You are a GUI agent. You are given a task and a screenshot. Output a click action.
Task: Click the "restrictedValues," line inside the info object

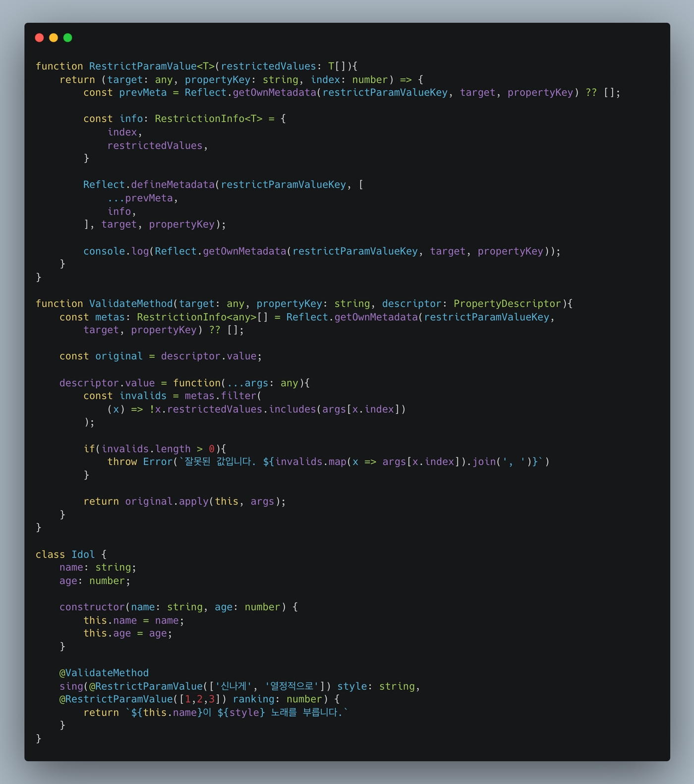[158, 146]
